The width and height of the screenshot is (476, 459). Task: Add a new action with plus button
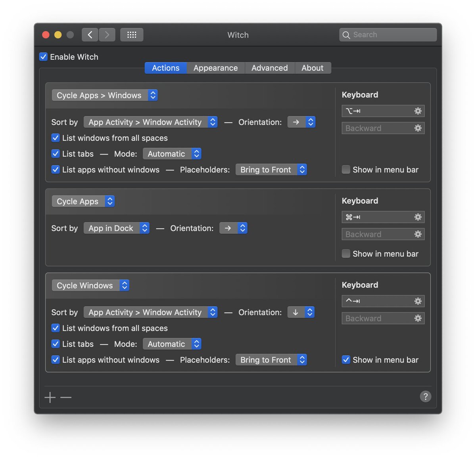click(x=50, y=397)
